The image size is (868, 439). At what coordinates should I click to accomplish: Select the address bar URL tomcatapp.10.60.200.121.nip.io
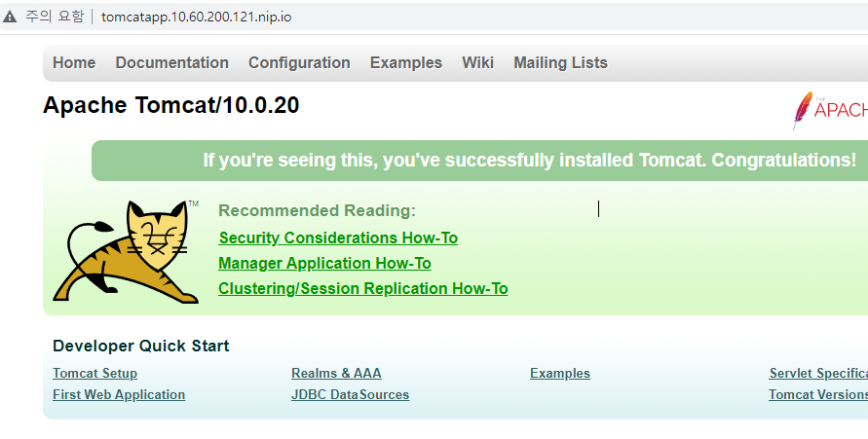click(197, 17)
